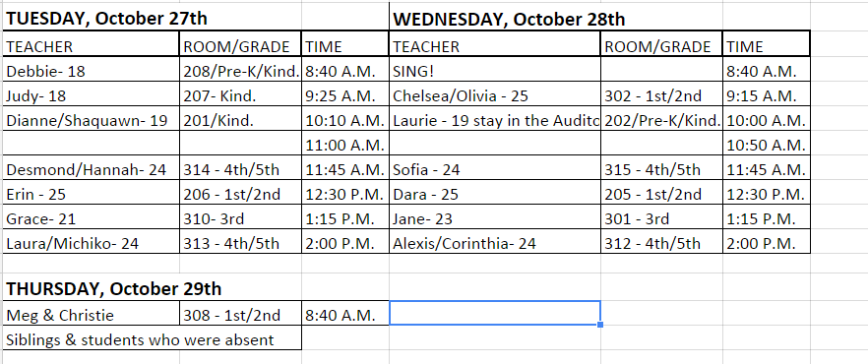
Task: Select the 308 - 1st/2nd cell
Action: point(241,316)
